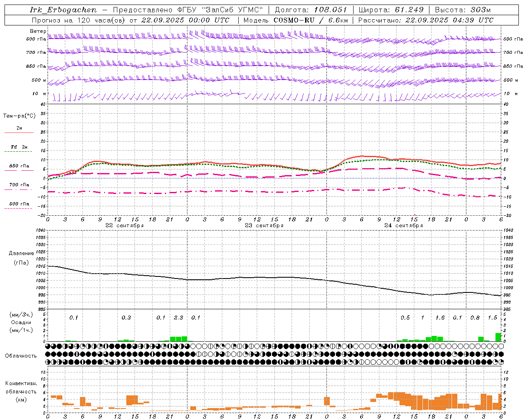Click the 'Осадки' precipitation label
This screenshot has width=525, height=420.
pyautogui.click(x=21, y=322)
